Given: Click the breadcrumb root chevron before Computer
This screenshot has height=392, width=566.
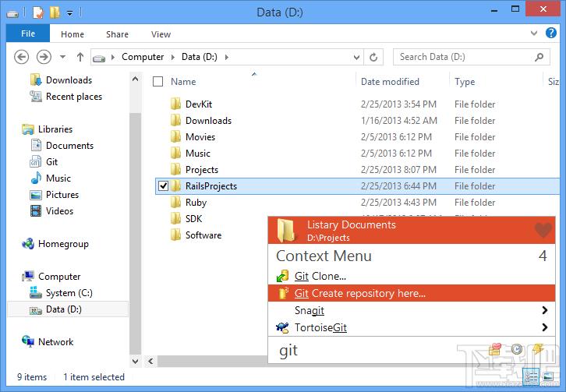Looking at the screenshot, I should click(x=113, y=57).
